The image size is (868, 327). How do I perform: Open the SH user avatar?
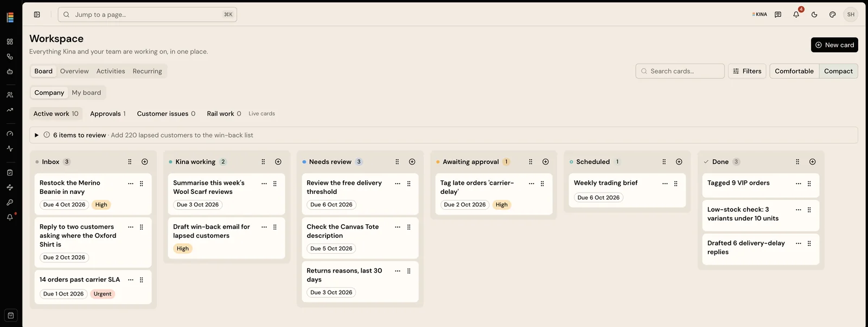[851, 15]
